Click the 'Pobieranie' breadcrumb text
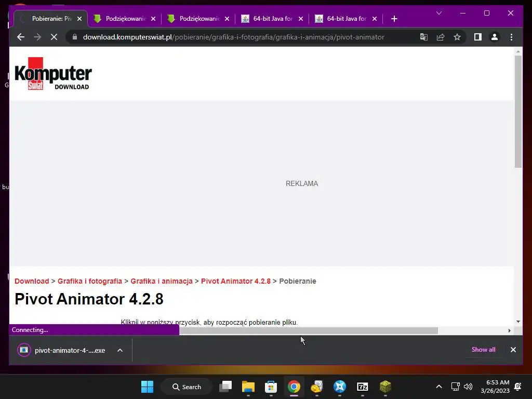 (298, 281)
